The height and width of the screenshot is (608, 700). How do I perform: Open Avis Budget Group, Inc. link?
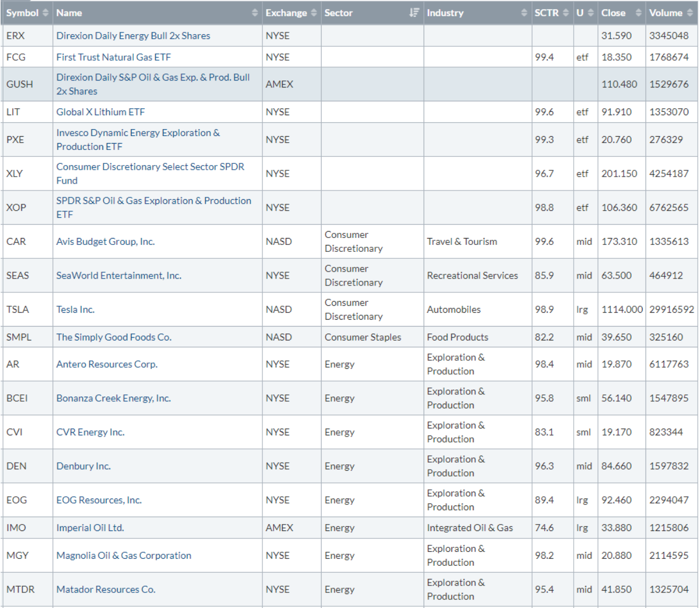click(105, 241)
